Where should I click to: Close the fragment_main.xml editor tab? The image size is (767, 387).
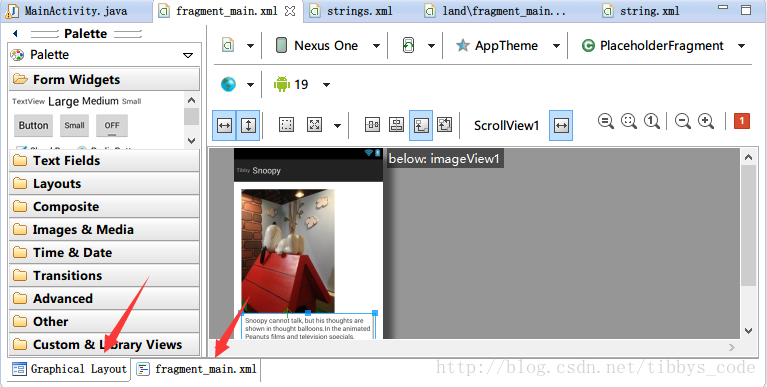click(290, 11)
